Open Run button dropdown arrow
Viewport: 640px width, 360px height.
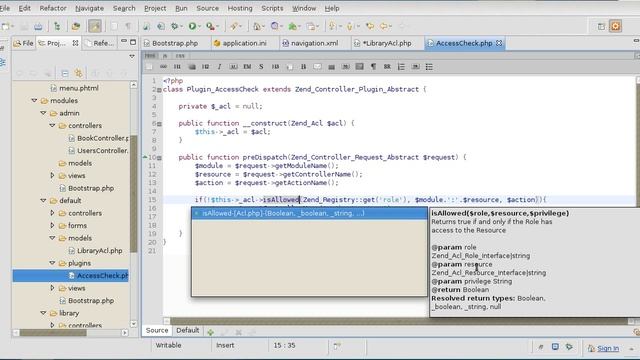click(x=199, y=27)
